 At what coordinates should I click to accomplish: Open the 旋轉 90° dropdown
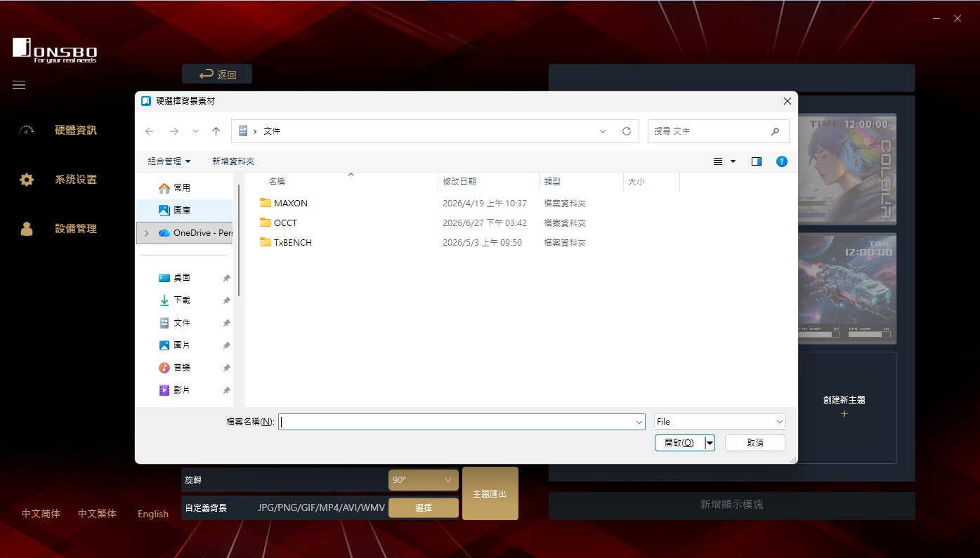[x=424, y=480]
